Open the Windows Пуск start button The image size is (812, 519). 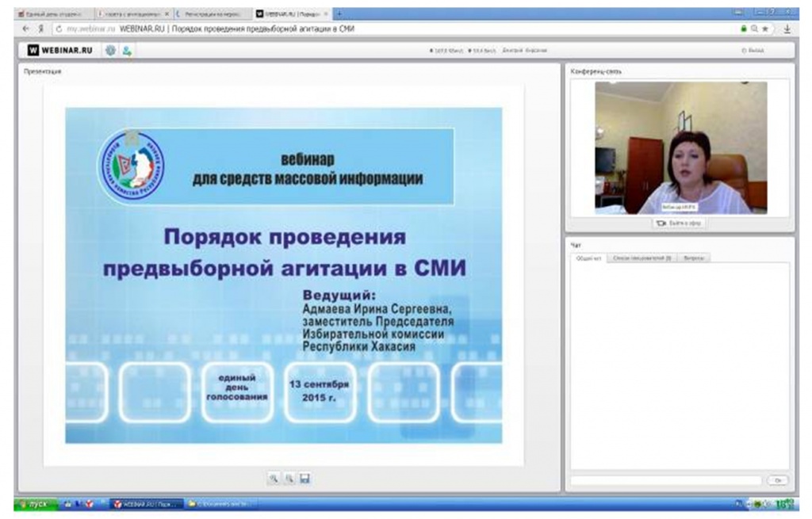pos(36,504)
